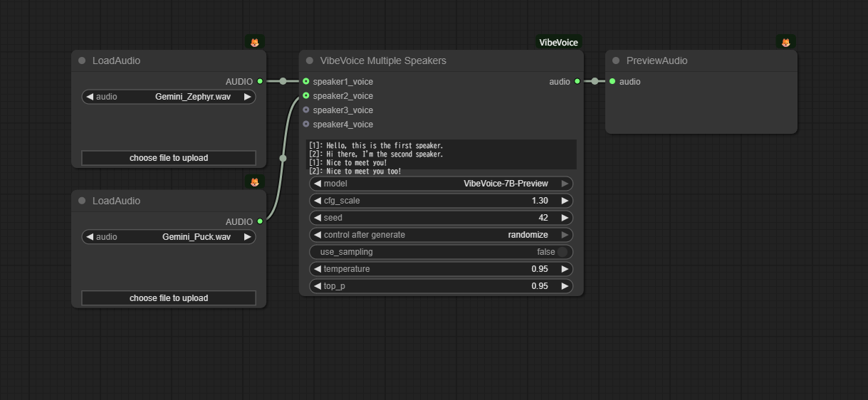
Task: Decrease the seed value
Action: click(318, 218)
